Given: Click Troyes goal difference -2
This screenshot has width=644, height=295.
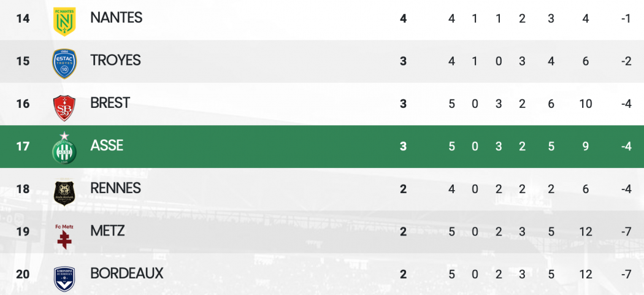Looking at the screenshot, I should pyautogui.click(x=626, y=61).
